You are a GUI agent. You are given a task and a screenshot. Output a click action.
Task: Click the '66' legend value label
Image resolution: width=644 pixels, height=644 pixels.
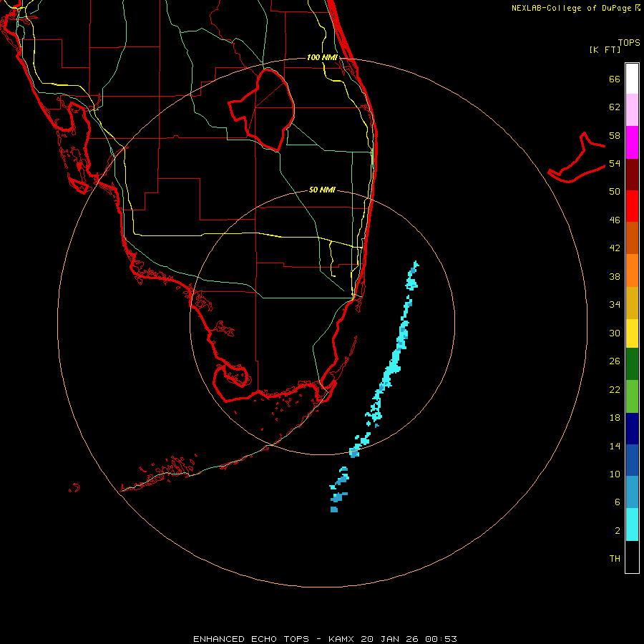tap(615, 79)
